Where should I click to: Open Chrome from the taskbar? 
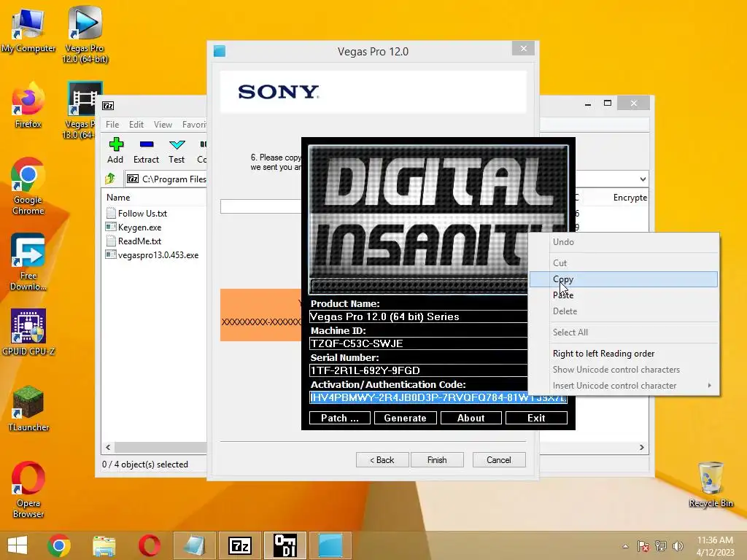59,545
